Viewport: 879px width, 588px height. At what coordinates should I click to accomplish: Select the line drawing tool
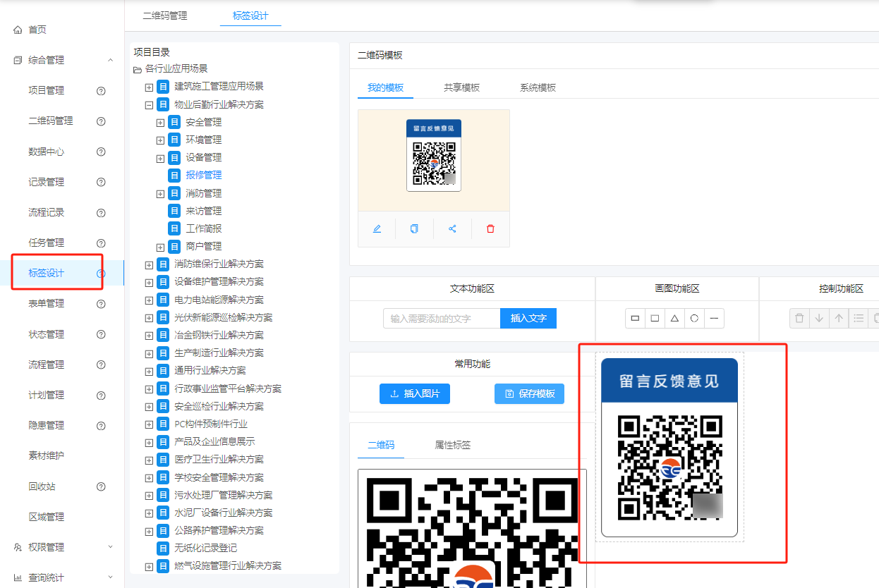click(x=714, y=319)
